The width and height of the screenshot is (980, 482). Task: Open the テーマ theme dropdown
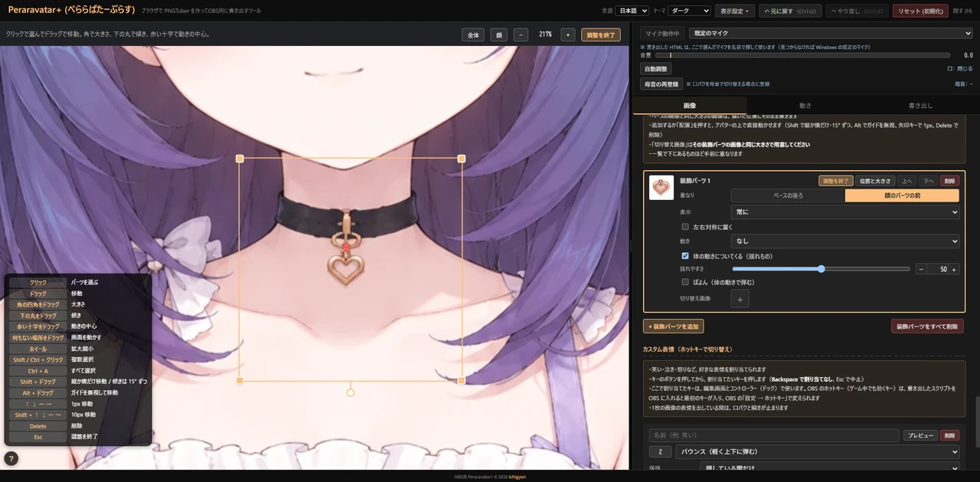click(689, 11)
